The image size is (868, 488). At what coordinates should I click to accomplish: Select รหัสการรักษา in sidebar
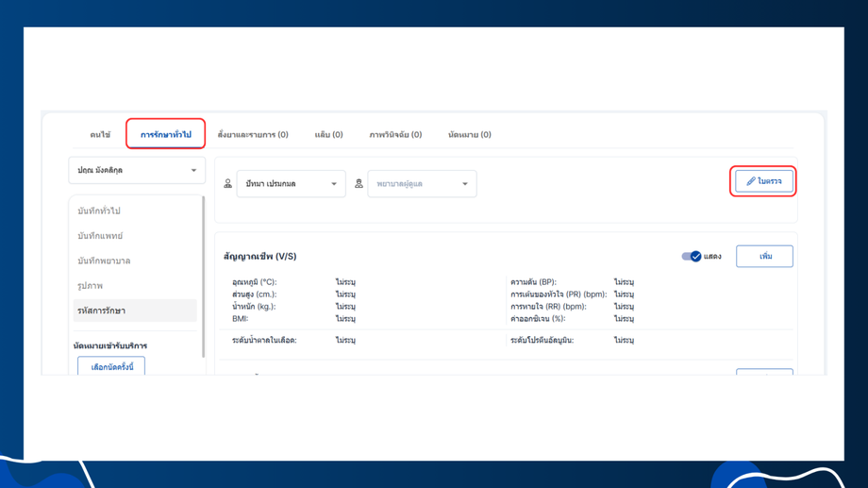(x=135, y=311)
